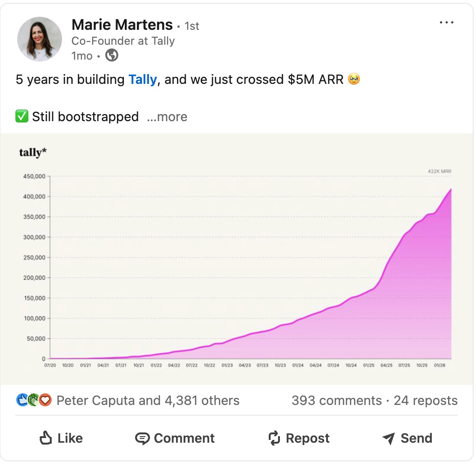
Task: Open the Tally company mention link
Action: tap(143, 80)
